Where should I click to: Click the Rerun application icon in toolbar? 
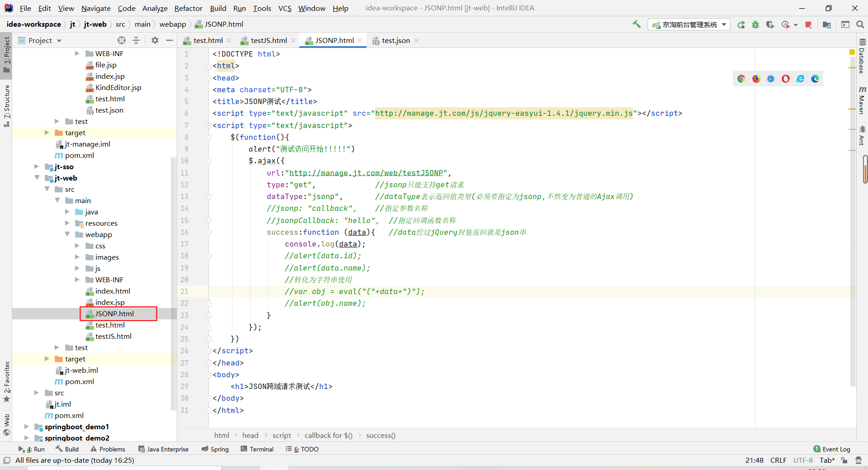point(741,24)
